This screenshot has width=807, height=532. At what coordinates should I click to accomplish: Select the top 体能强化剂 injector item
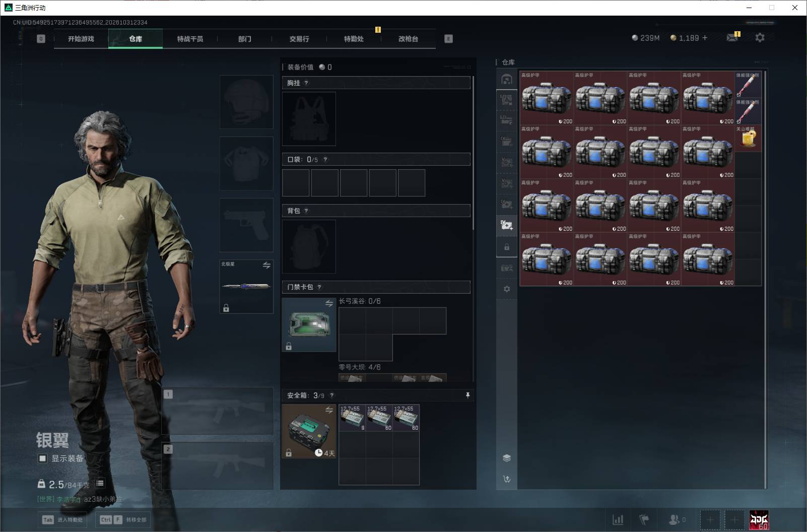(x=749, y=85)
